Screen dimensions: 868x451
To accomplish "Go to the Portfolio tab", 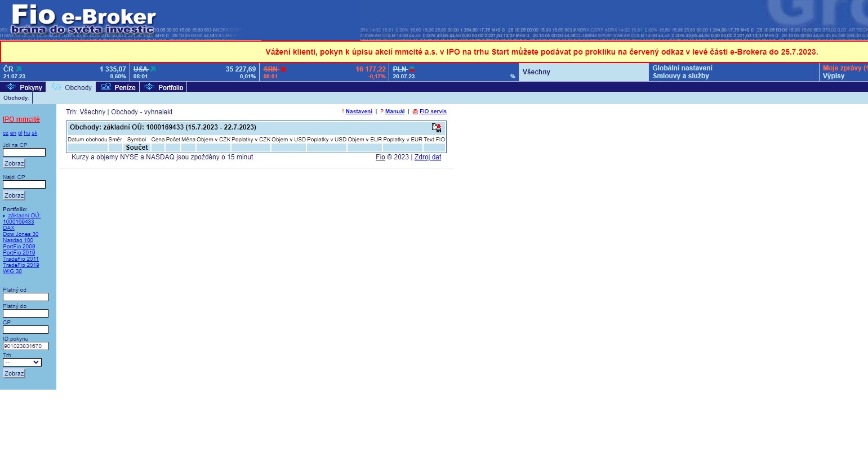I will [164, 87].
